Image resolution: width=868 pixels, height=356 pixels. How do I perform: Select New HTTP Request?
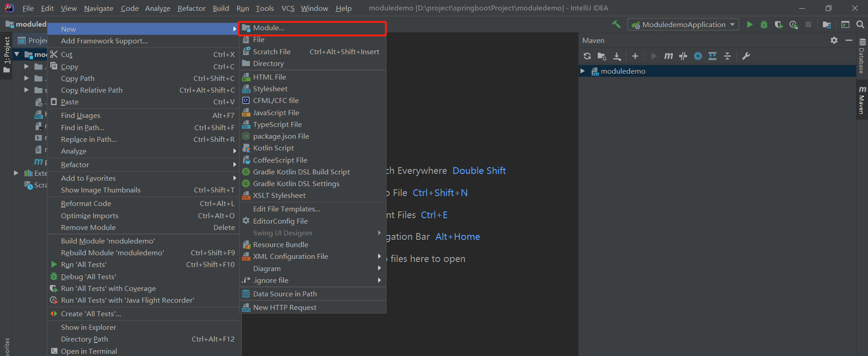click(x=313, y=307)
